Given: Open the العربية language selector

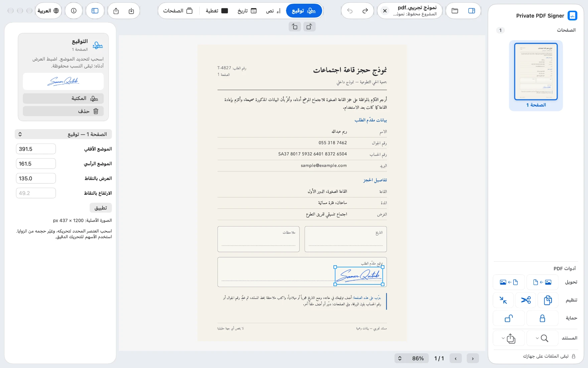Looking at the screenshot, I should [x=48, y=11].
